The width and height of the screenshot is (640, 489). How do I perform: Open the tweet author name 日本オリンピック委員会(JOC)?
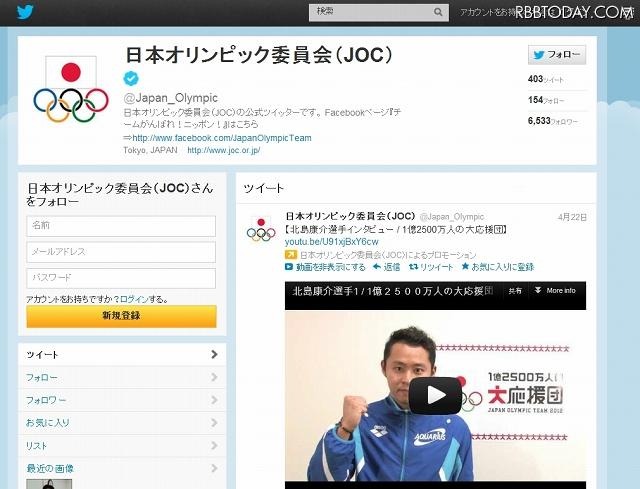click(x=350, y=216)
